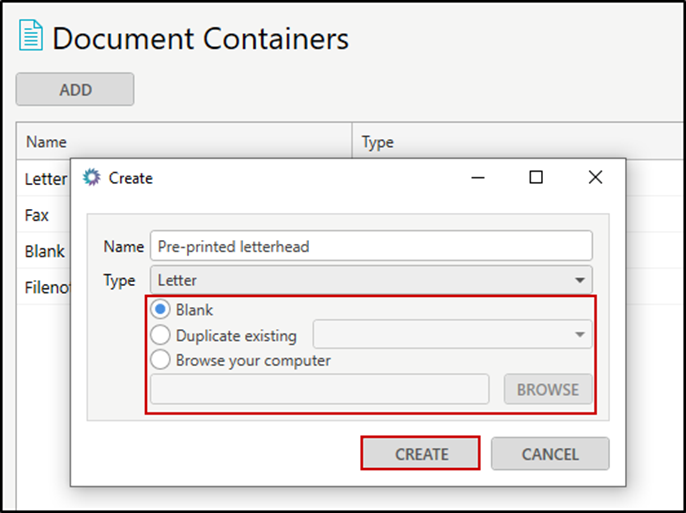Minimize the Create dialog window
This screenshot has width=686, height=513.
point(476,178)
